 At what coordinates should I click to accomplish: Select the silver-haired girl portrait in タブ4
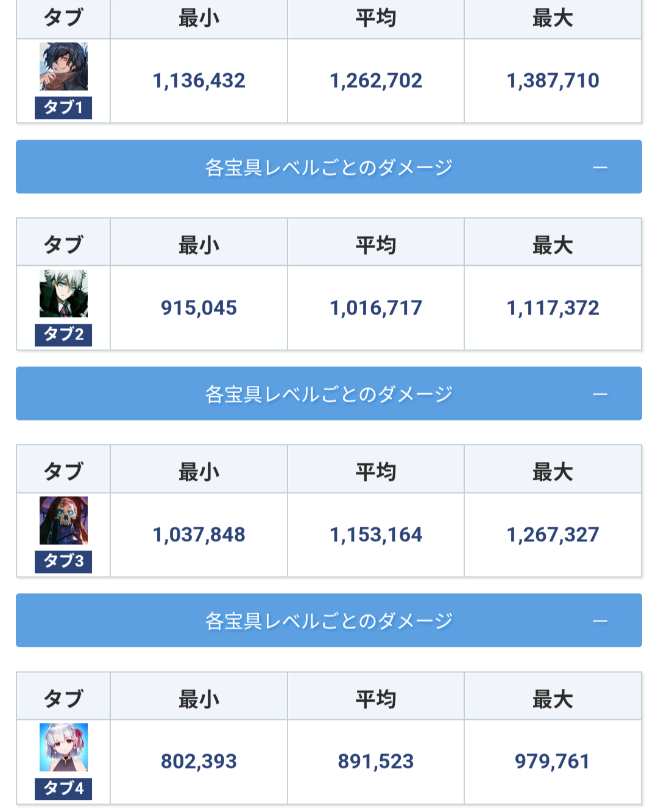click(63, 747)
